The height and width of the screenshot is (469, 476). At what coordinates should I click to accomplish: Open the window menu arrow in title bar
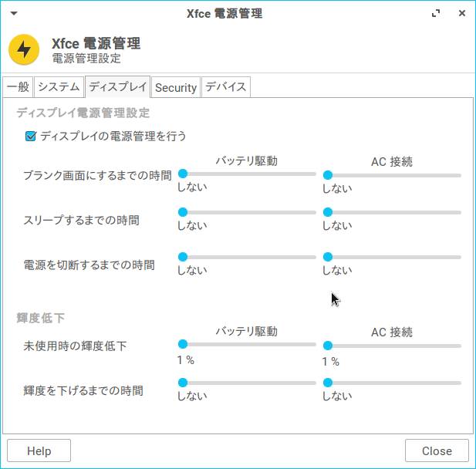[14, 13]
